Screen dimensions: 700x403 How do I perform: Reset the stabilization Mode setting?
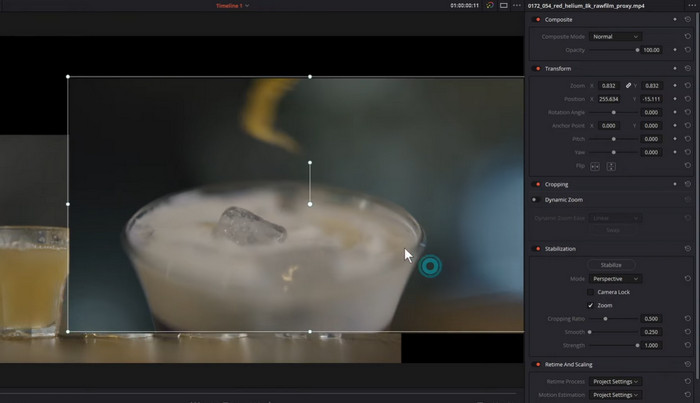click(688, 278)
